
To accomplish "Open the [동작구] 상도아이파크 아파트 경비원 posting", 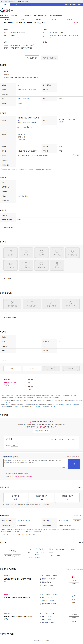I will point(17,598).
